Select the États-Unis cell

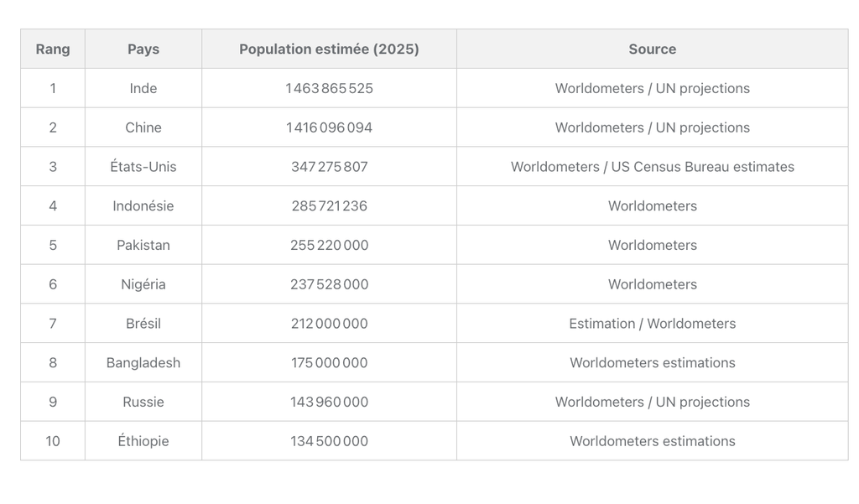(143, 167)
